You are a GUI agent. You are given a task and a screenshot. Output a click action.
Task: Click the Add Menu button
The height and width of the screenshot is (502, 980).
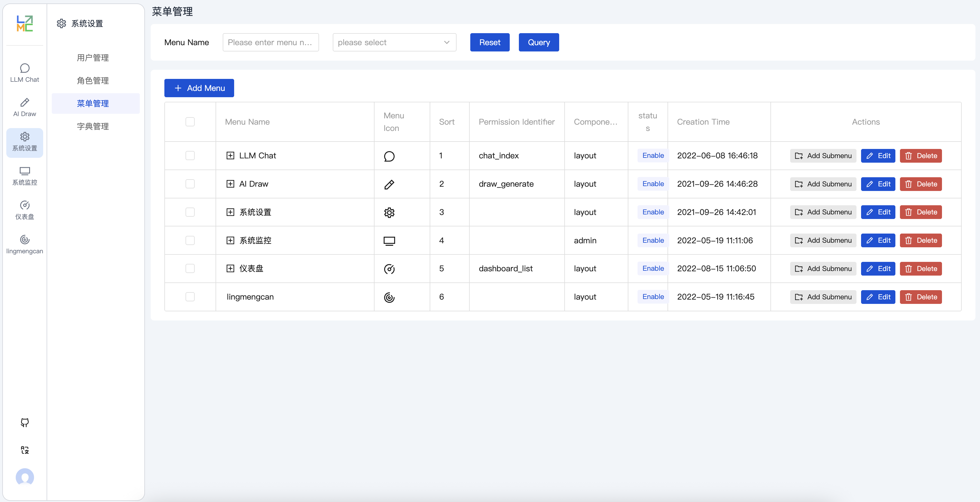pyautogui.click(x=199, y=88)
